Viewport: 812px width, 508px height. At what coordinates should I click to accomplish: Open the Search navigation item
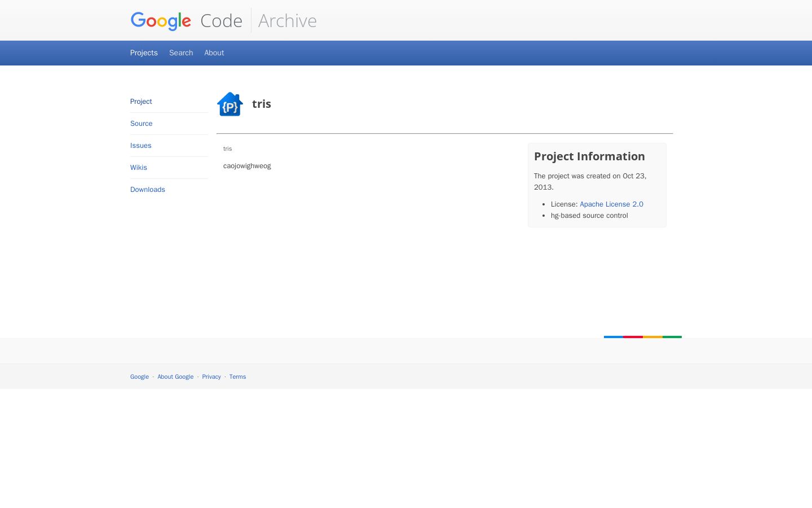click(181, 52)
